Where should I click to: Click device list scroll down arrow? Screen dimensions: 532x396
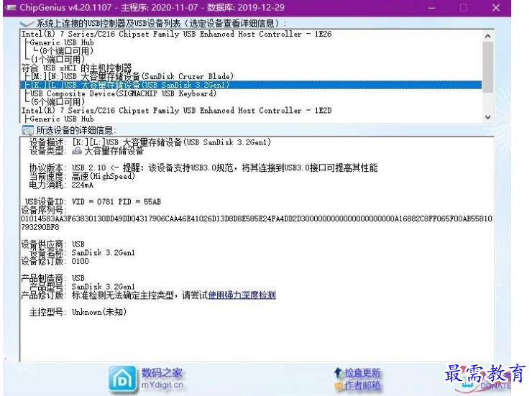[488, 117]
